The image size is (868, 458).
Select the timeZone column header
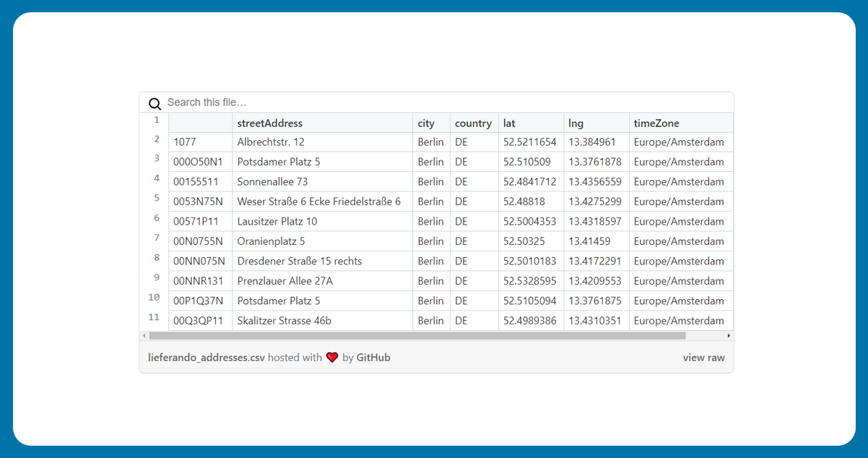[x=656, y=124]
